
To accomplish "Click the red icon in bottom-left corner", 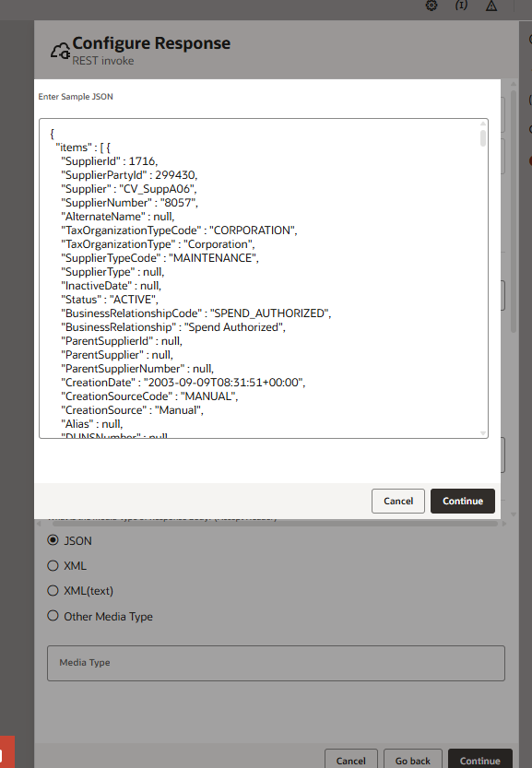I will tap(6, 751).
